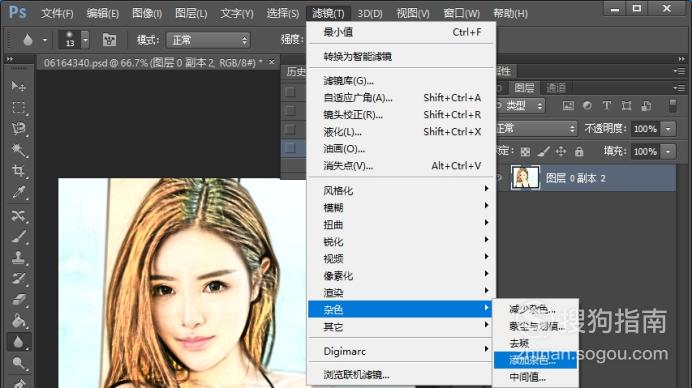The width and height of the screenshot is (692, 388).
Task: Open the 图层(L) menu
Action: click(191, 13)
